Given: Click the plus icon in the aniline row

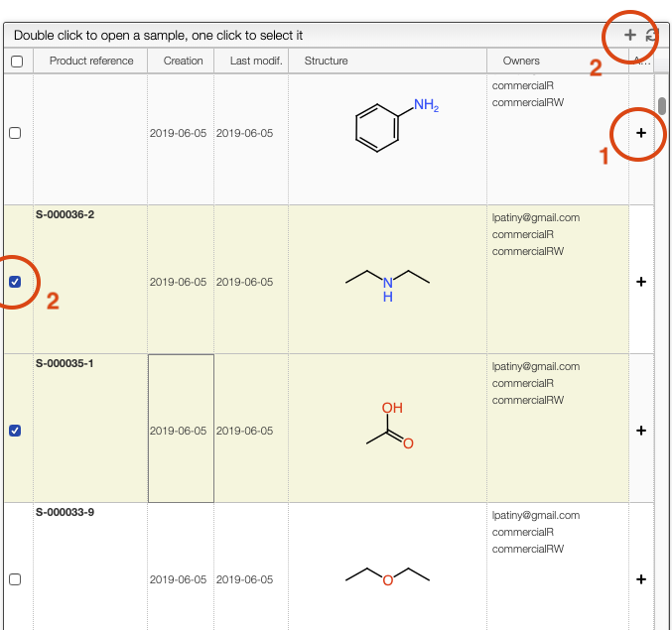Looking at the screenshot, I should [x=640, y=133].
